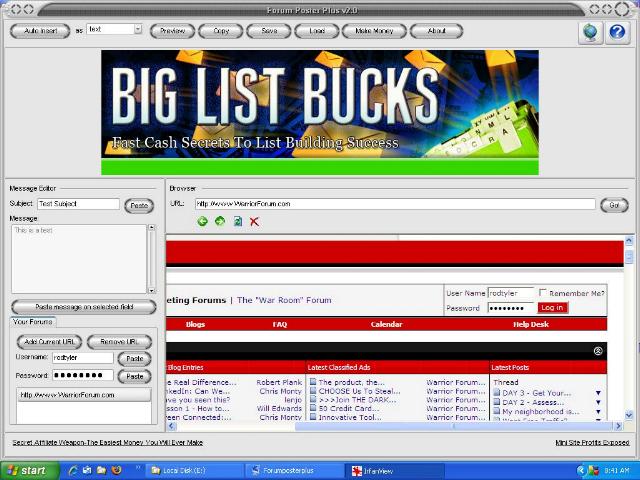Click browser horizontal scrollbar left arrow
This screenshot has height=480, width=640.
tap(171, 426)
